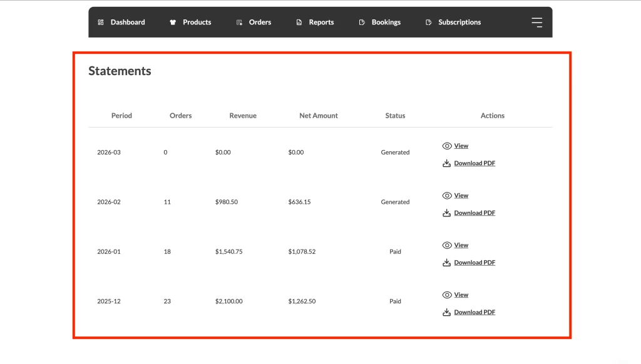The image size is (641, 364).
Task: Select the 2026-01 period cell
Action: (109, 251)
